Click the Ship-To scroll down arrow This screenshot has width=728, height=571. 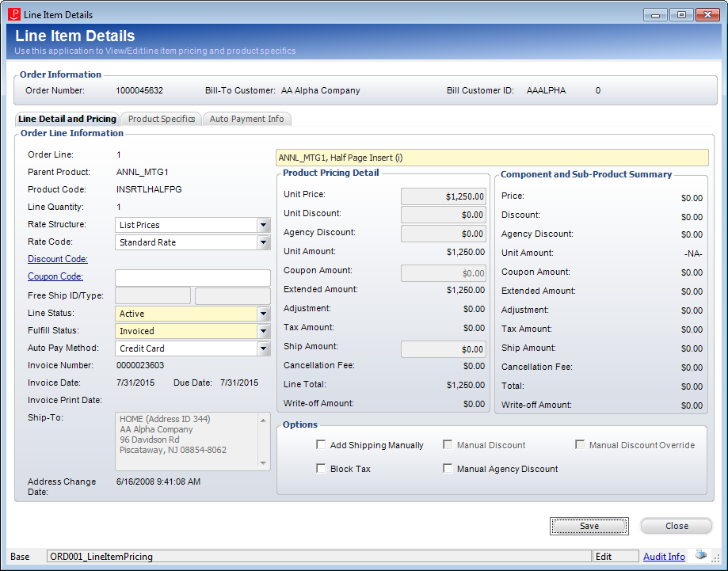pos(263,463)
